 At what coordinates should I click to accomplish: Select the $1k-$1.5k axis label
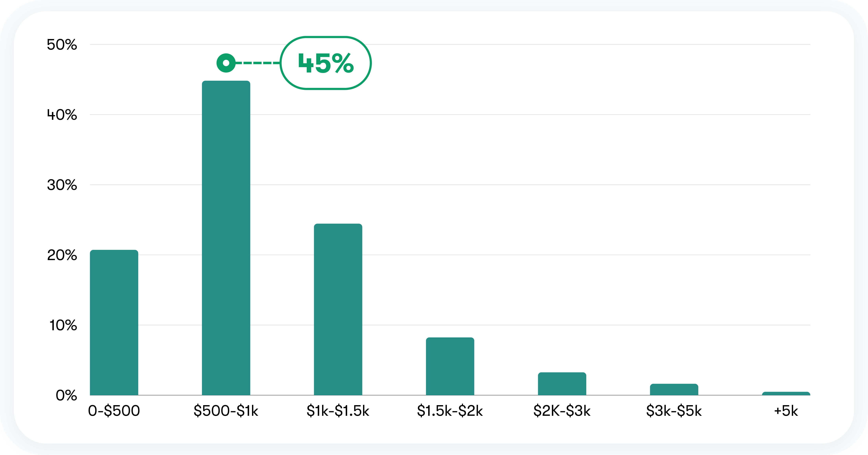pyautogui.click(x=338, y=411)
